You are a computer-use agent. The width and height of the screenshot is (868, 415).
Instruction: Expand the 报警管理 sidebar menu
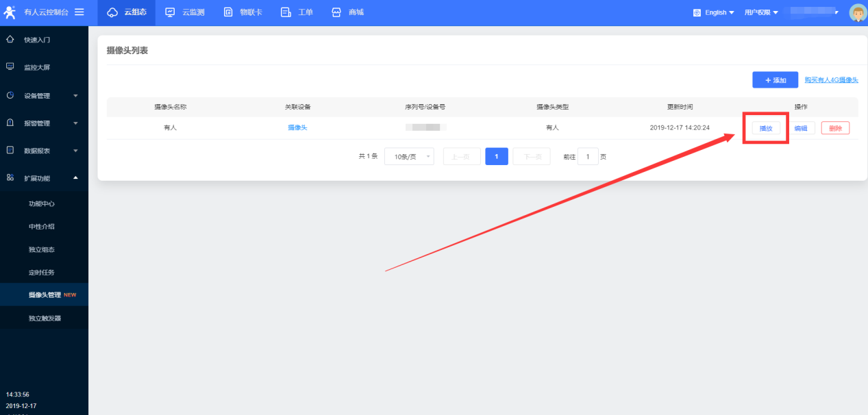click(75, 123)
